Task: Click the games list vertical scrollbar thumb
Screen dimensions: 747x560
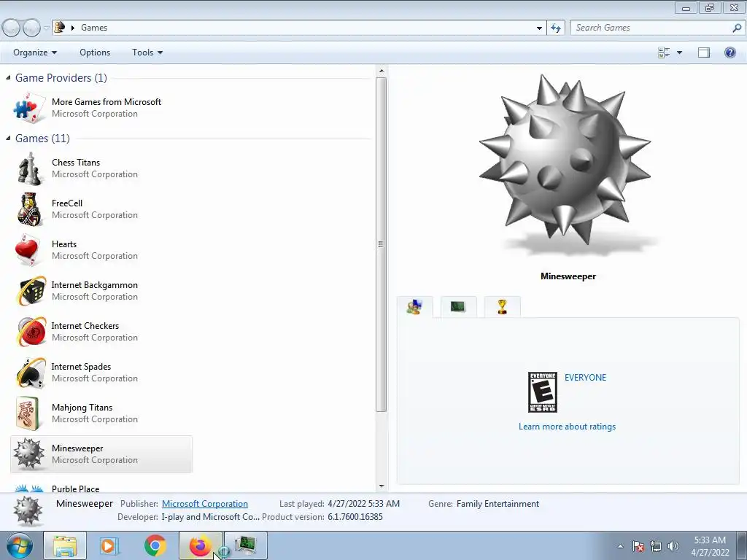Action: (381, 244)
